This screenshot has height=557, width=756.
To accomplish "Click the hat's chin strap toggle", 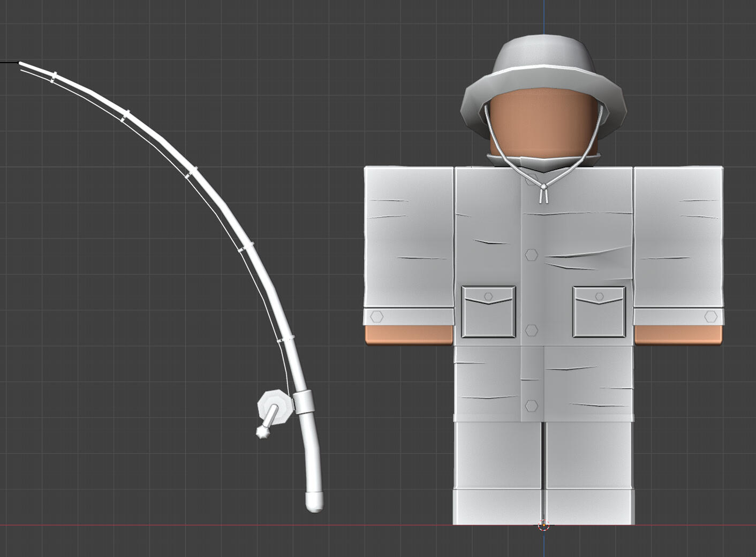I will click(543, 194).
